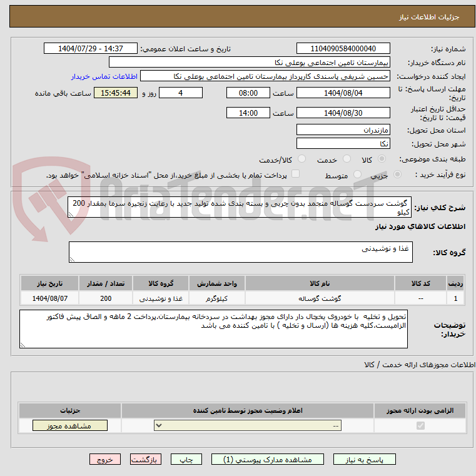Viewport: 476px width, 476px height.
Task: Click the پاسخ به نیاز button
Action: (364, 459)
